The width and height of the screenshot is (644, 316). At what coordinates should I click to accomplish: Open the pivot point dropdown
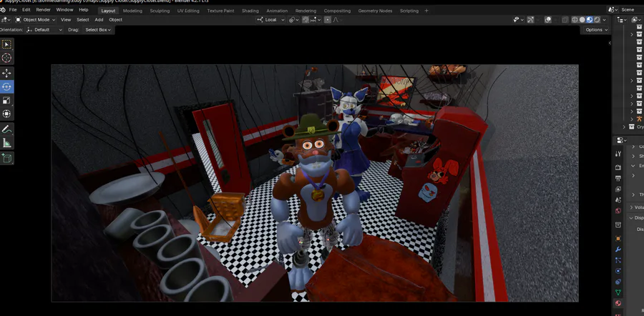[x=293, y=20]
